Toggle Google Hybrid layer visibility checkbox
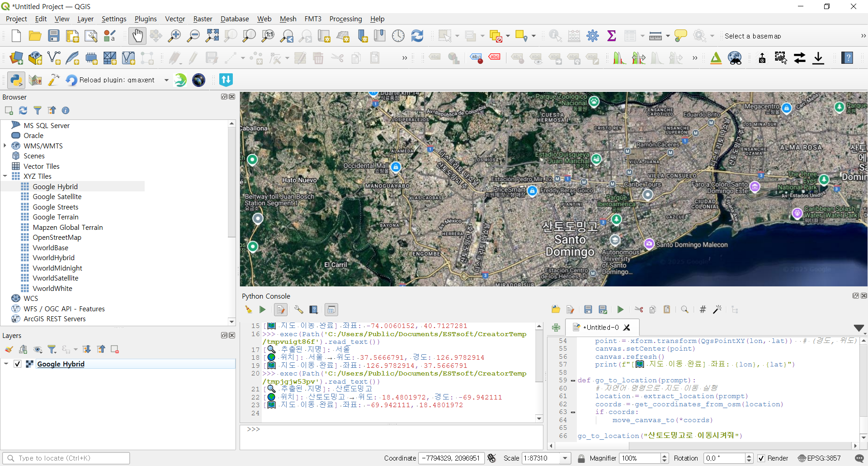The image size is (868, 466). [18, 364]
